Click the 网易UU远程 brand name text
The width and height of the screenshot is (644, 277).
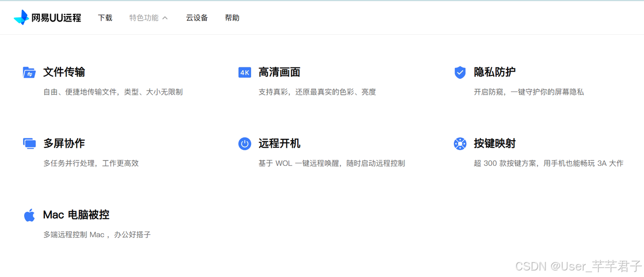point(56,18)
